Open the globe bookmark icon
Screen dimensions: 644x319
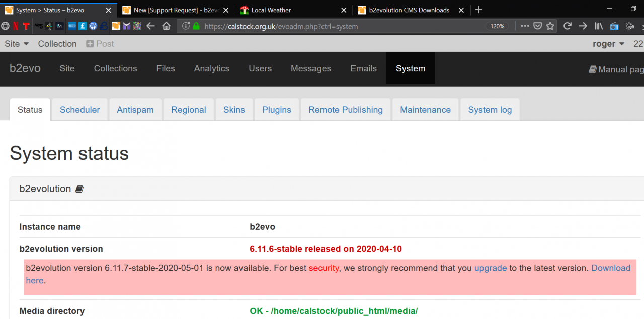(5, 26)
